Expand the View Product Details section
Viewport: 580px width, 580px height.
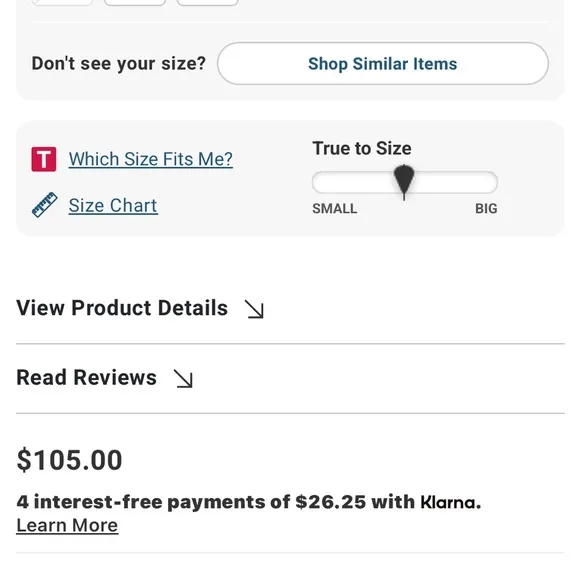(290, 308)
